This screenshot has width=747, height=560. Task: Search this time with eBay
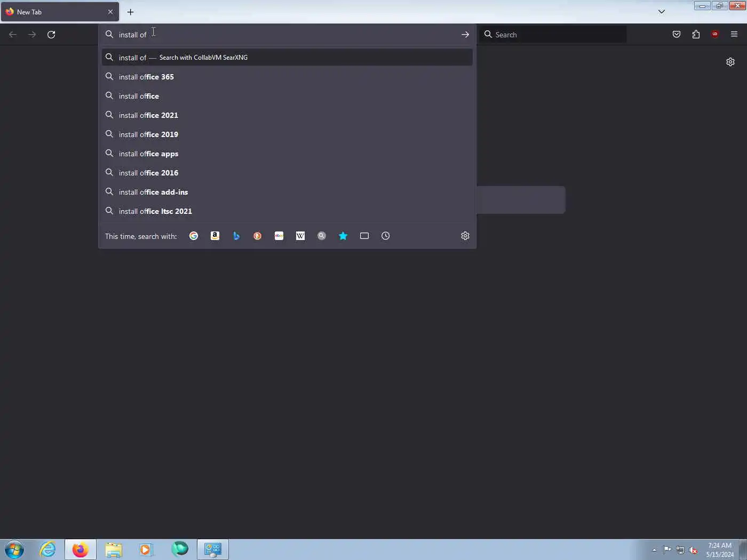279,236
